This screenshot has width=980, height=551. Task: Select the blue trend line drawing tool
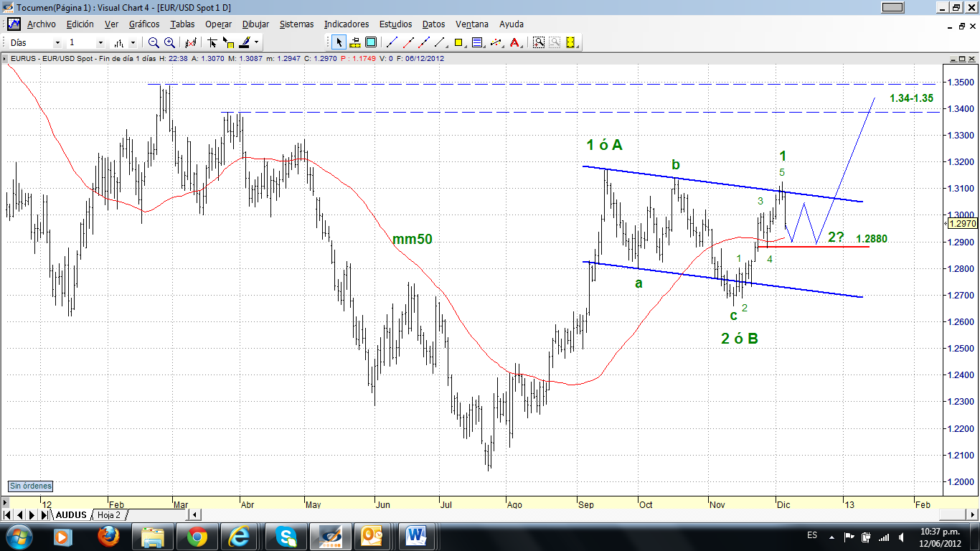click(392, 42)
